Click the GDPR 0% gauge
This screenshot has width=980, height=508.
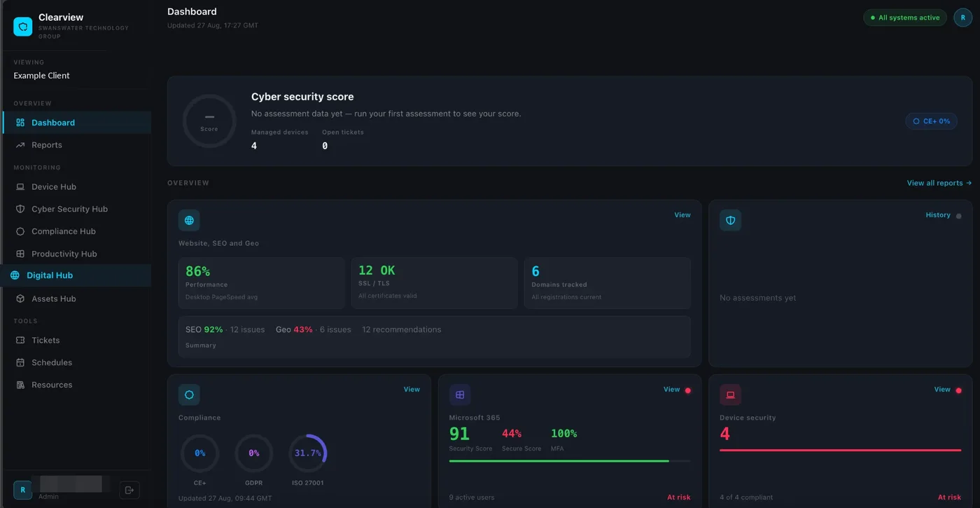[254, 453]
